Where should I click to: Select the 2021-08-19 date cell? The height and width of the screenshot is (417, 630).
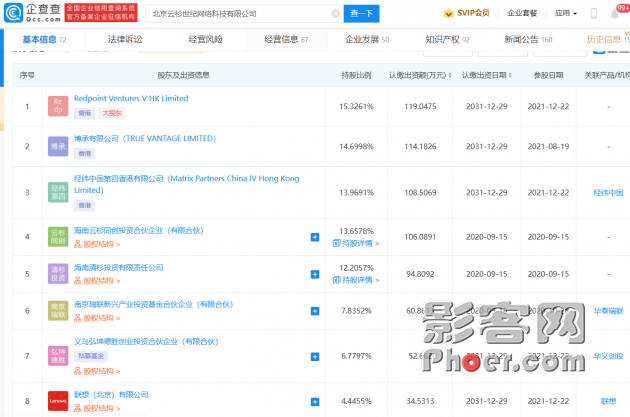(548, 147)
